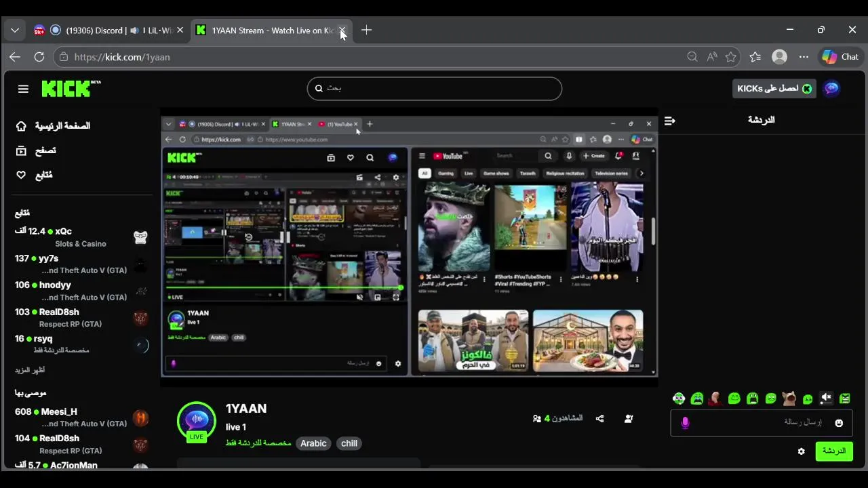Image resolution: width=868 pixels, height=488 pixels.
Task: Reload the page with the refresh icon
Action: tap(39, 57)
